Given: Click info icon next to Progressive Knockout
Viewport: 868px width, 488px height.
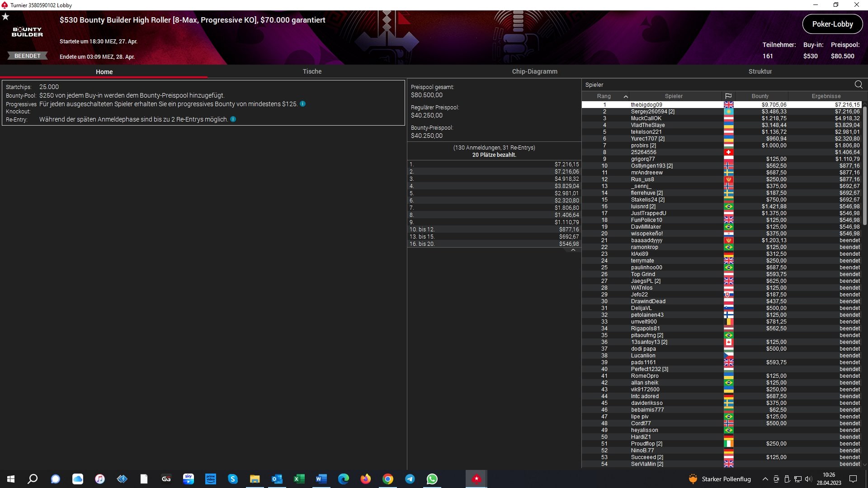Looking at the screenshot, I should pos(303,104).
